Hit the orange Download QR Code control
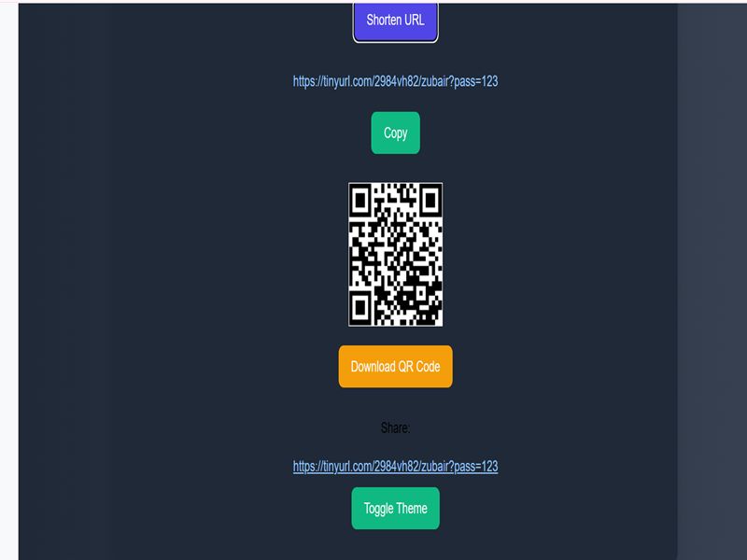The image size is (747, 560). tap(395, 366)
